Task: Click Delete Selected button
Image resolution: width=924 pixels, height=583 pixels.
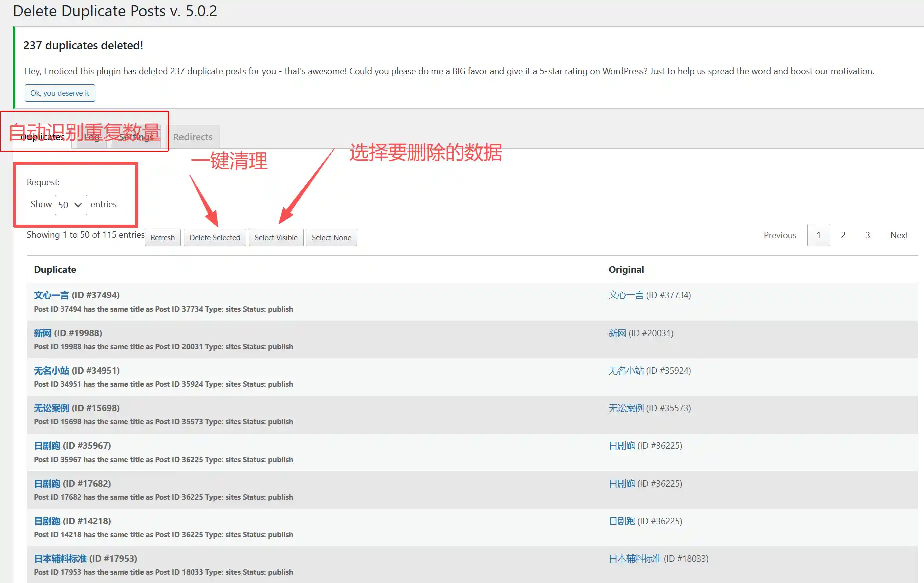Action: 215,238
